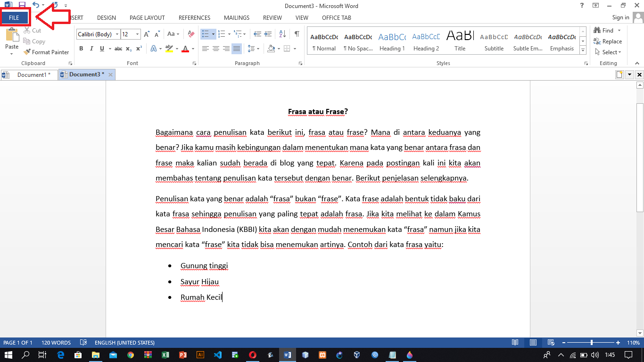Click Sign in link
The image size is (644, 362).
(620, 17)
